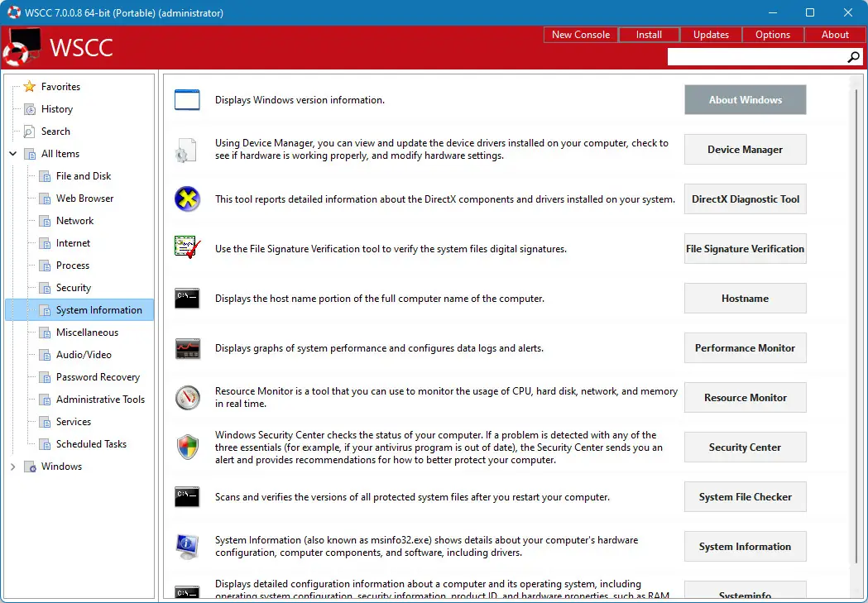Open the Install menu
This screenshot has height=603, width=868.
(649, 34)
